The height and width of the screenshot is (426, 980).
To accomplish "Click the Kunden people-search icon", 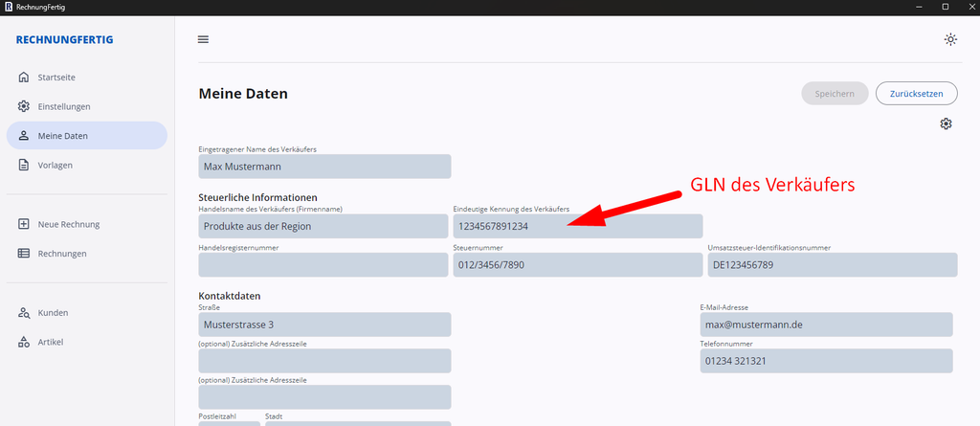I will [x=24, y=313].
